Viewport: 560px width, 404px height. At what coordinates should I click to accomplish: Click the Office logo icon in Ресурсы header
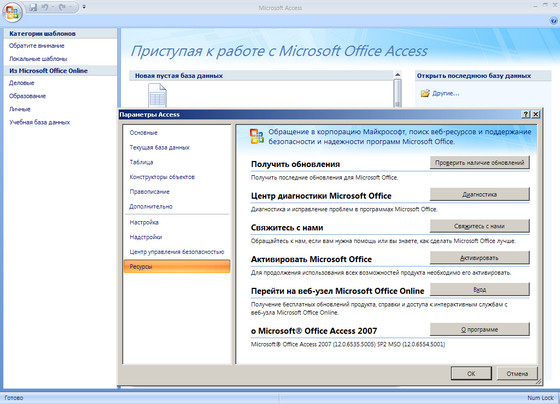point(257,136)
